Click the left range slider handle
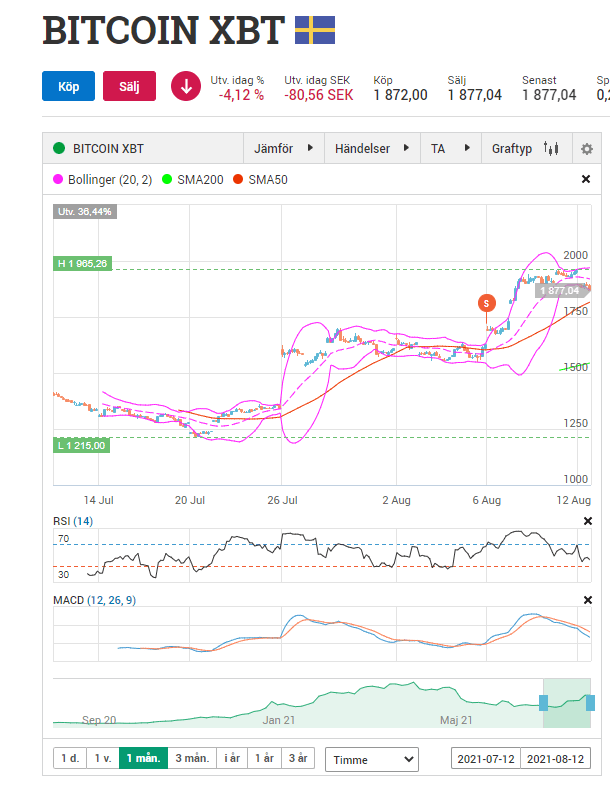Screen dimensions: 610x793 tap(543, 702)
